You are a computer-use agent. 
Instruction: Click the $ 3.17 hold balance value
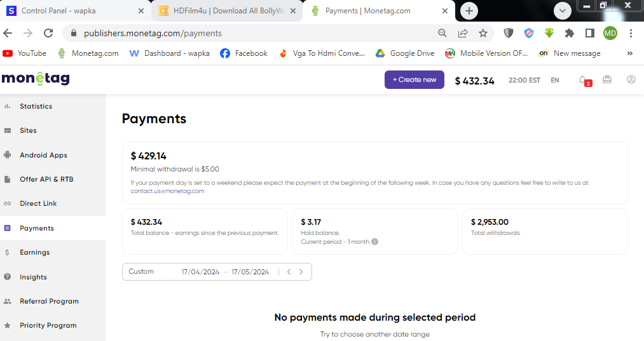click(311, 222)
